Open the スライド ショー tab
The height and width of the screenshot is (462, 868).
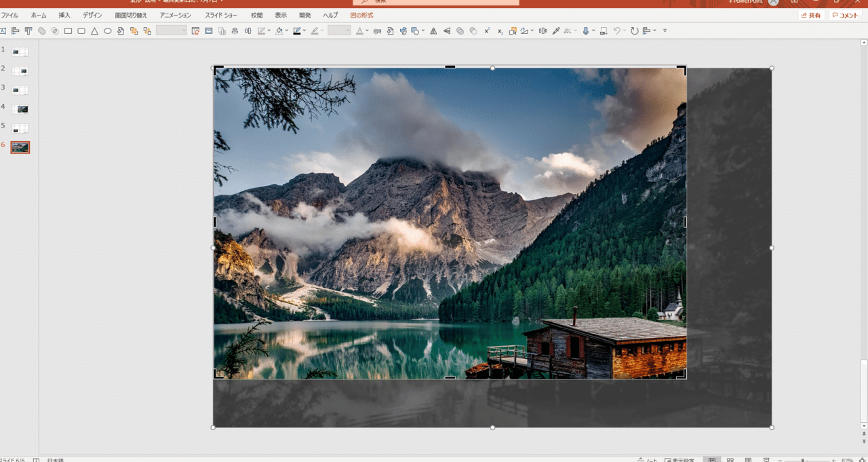pyautogui.click(x=221, y=15)
